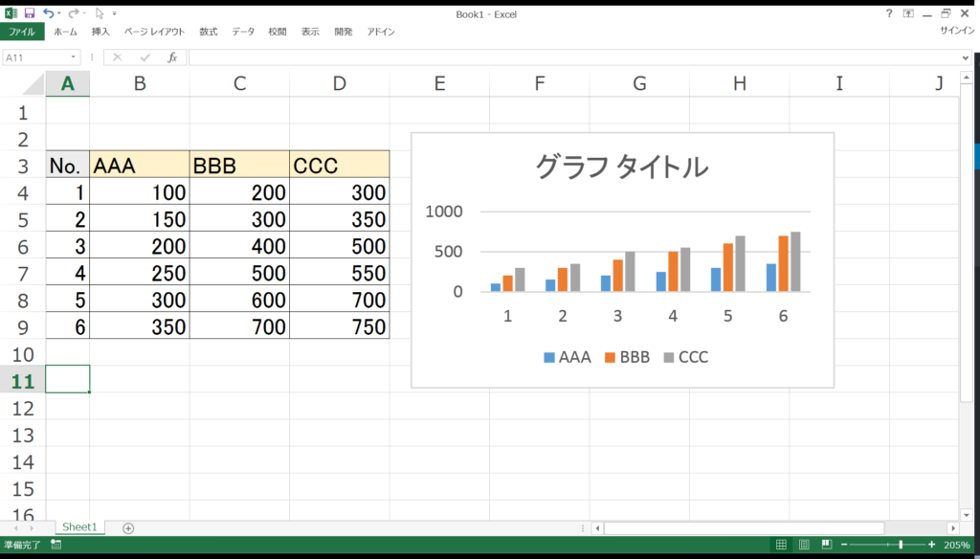Image resolution: width=980 pixels, height=559 pixels.
Task: Click the Cancel (X) icon beside formula bar
Action: tap(117, 56)
